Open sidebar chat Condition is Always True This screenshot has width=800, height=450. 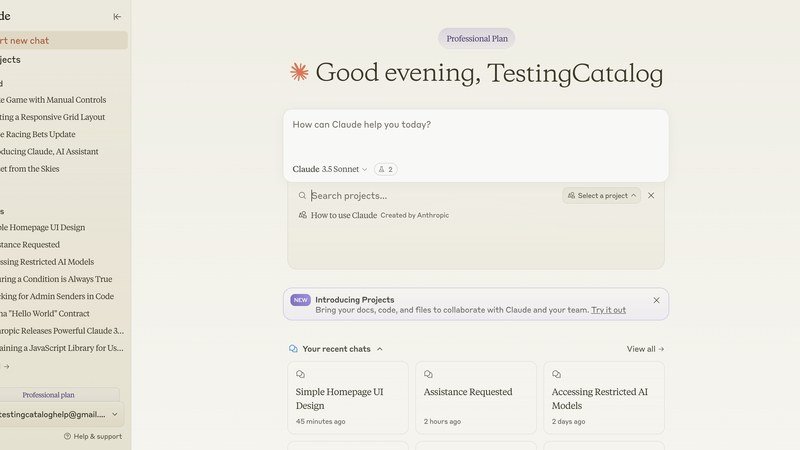[56, 279]
